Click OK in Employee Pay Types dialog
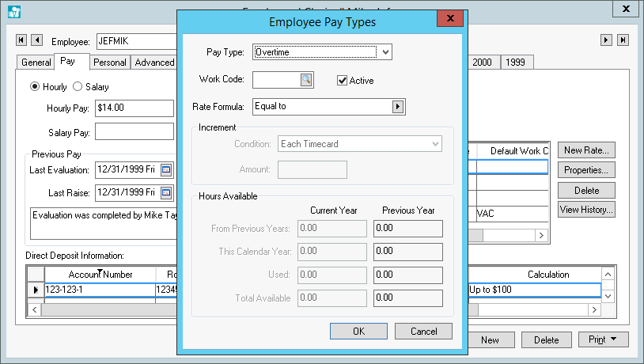Viewport: 644px width, 364px height. 358,331
